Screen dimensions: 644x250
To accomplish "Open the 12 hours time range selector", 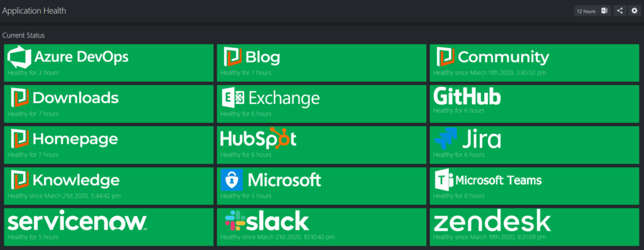I will (586, 11).
